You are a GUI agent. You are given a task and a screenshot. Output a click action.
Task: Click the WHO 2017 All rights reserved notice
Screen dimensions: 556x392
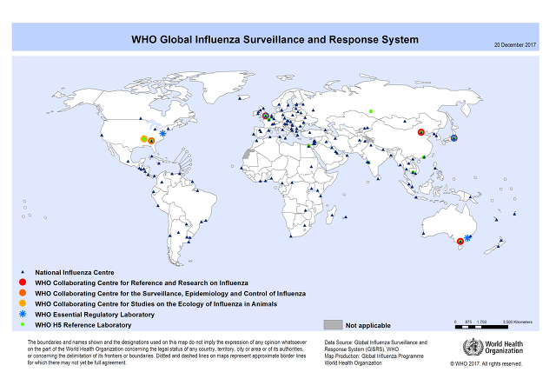(486, 363)
